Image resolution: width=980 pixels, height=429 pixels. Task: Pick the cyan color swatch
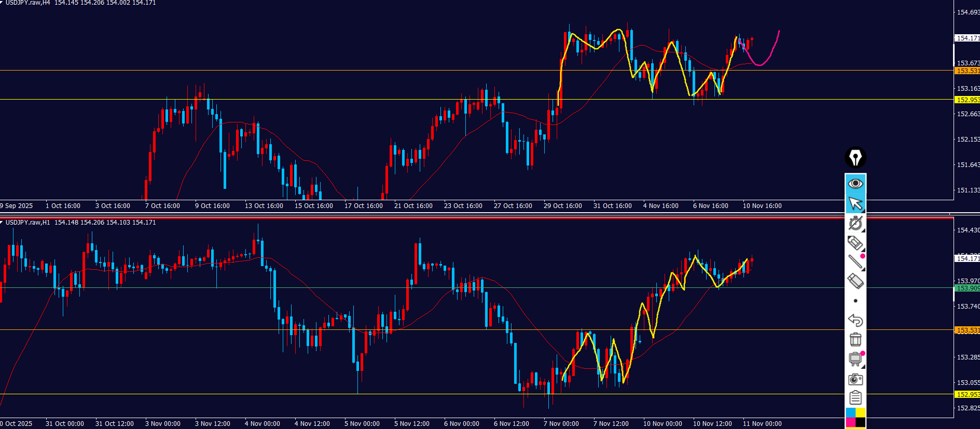(850, 412)
